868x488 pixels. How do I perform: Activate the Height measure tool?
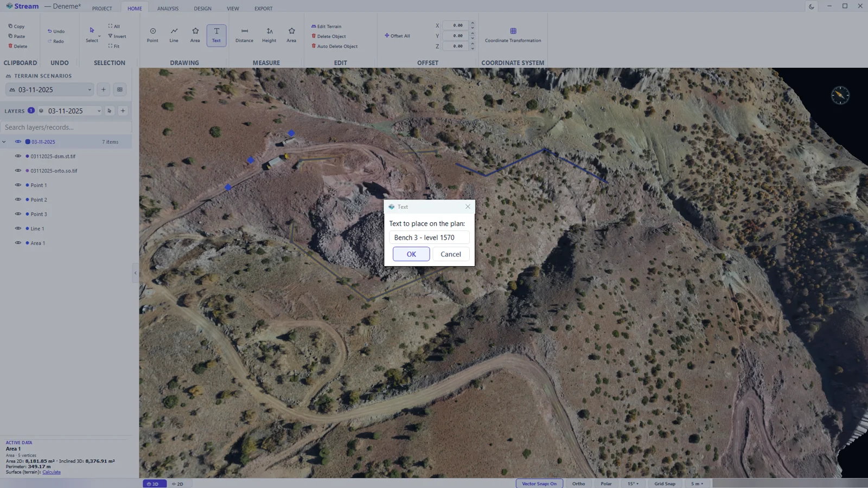[269, 35]
